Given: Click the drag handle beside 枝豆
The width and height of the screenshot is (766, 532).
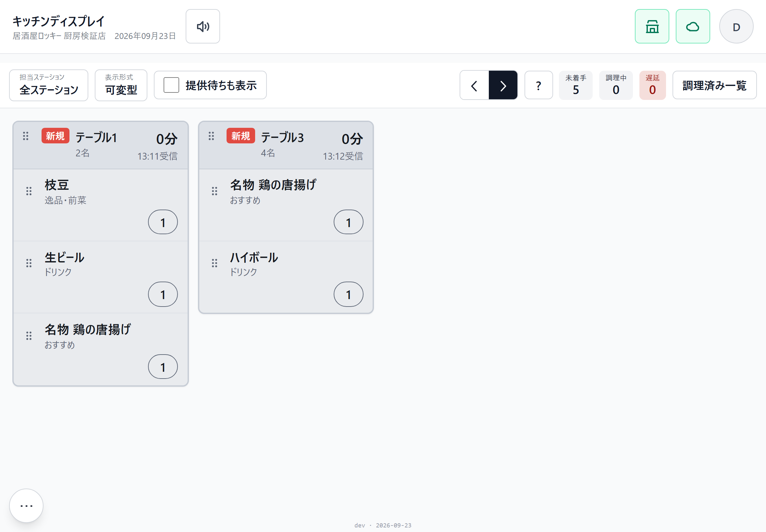Looking at the screenshot, I should (29, 191).
